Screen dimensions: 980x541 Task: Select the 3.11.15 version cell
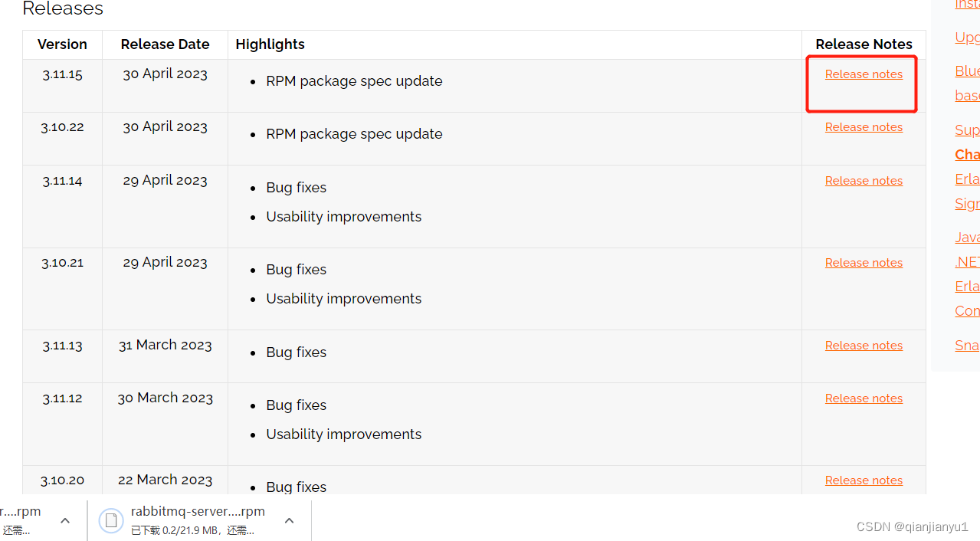click(x=61, y=74)
